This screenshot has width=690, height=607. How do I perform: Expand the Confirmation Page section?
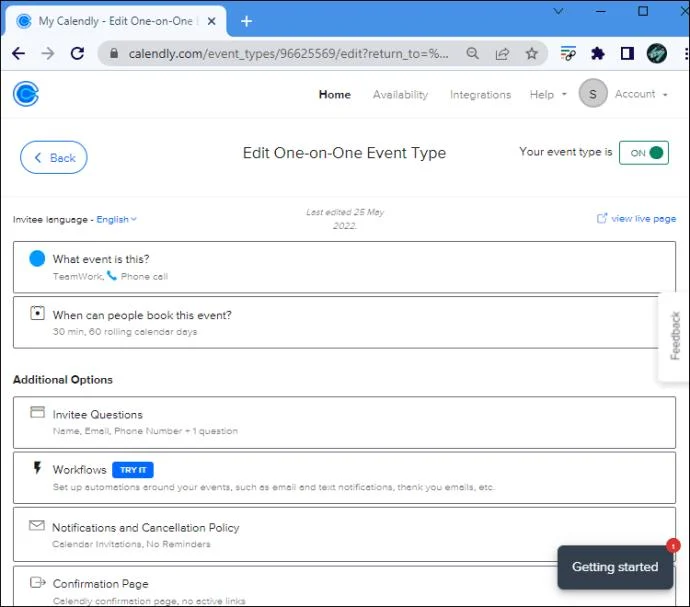coord(345,586)
